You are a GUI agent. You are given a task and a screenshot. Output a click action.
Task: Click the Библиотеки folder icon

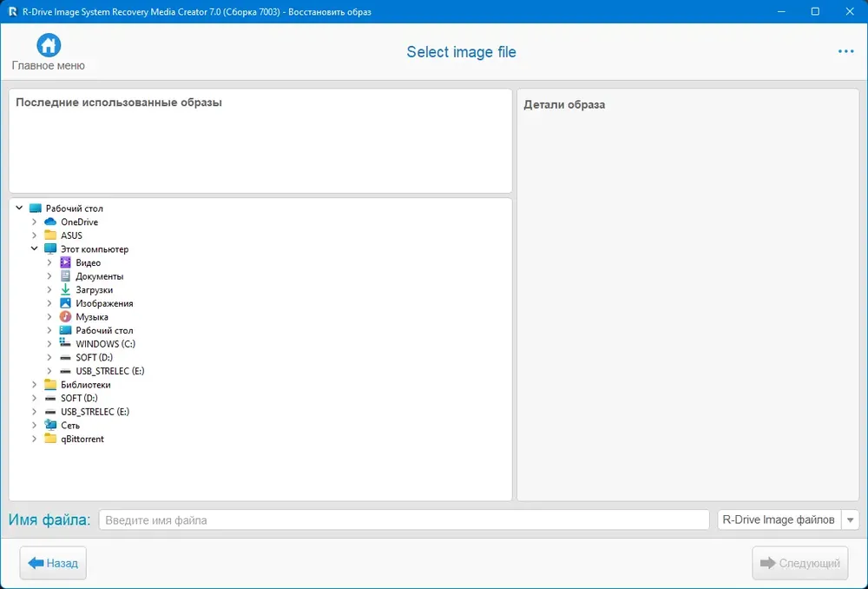50,385
